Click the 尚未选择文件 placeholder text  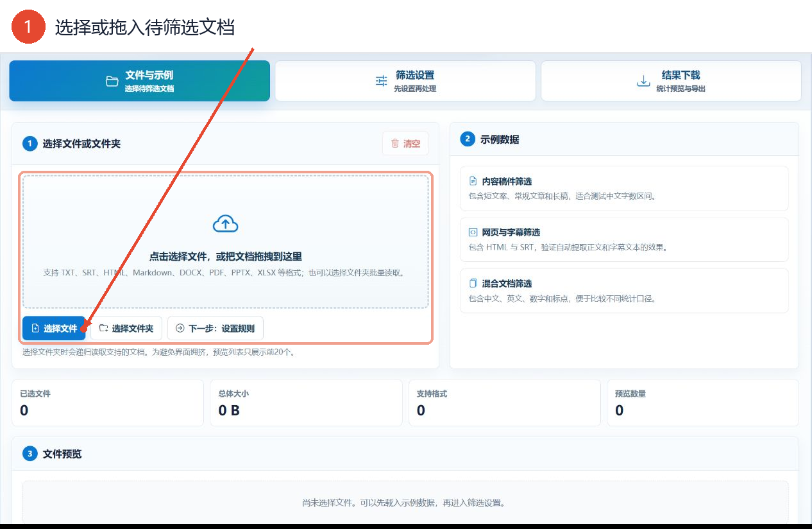pos(403,503)
